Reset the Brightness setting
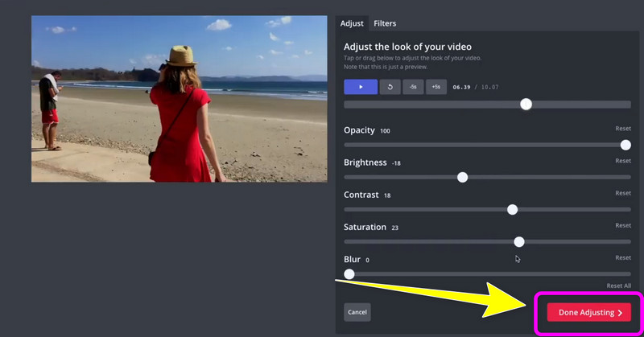The image size is (644, 337). 623,161
